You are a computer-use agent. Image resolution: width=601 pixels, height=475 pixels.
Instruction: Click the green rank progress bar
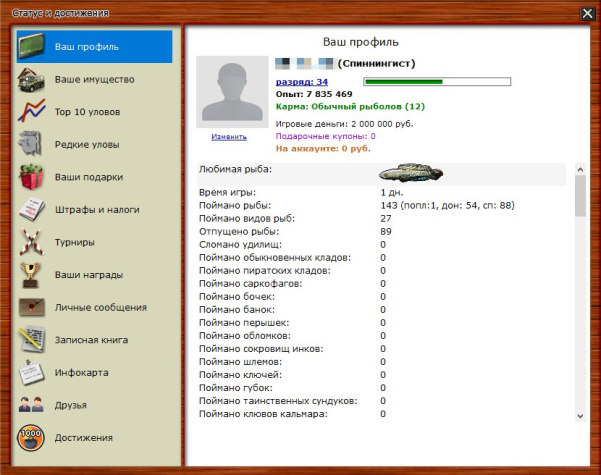click(x=437, y=81)
